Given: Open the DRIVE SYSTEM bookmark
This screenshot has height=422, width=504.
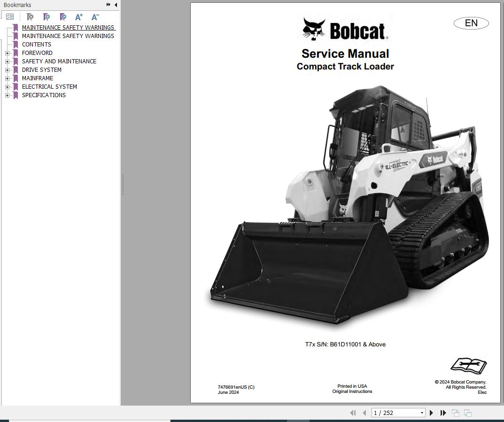Looking at the screenshot, I should click(41, 69).
